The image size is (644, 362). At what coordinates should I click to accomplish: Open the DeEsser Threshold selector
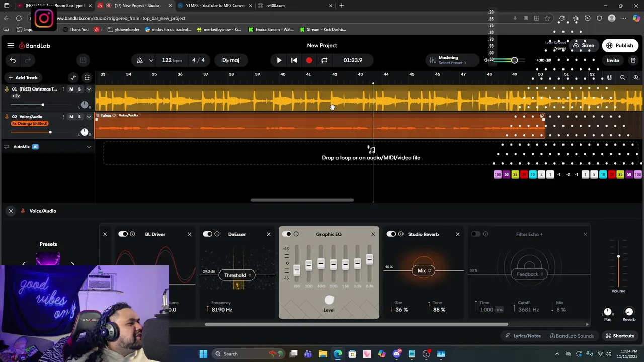point(236,275)
